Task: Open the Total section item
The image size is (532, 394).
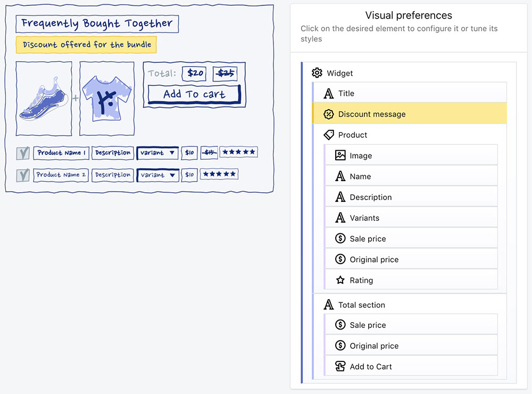Action: 410,305
